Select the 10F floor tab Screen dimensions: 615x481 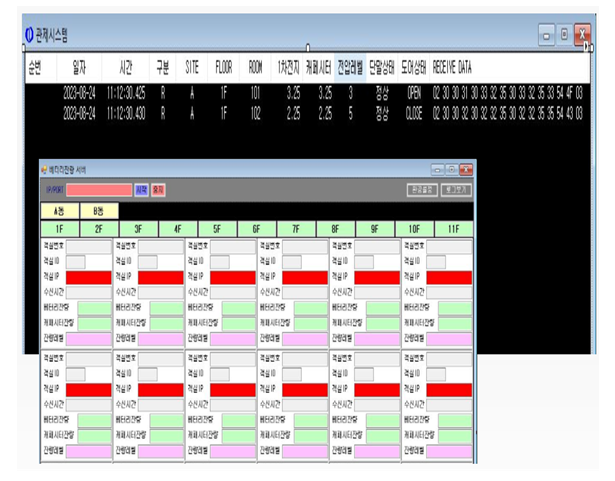[415, 229]
